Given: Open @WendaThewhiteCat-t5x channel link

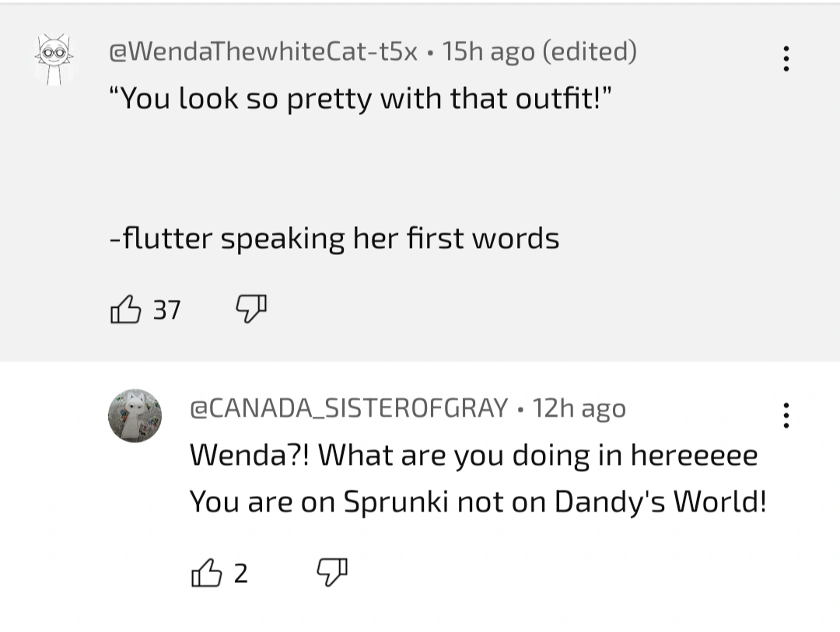Looking at the screenshot, I should pos(262,53).
